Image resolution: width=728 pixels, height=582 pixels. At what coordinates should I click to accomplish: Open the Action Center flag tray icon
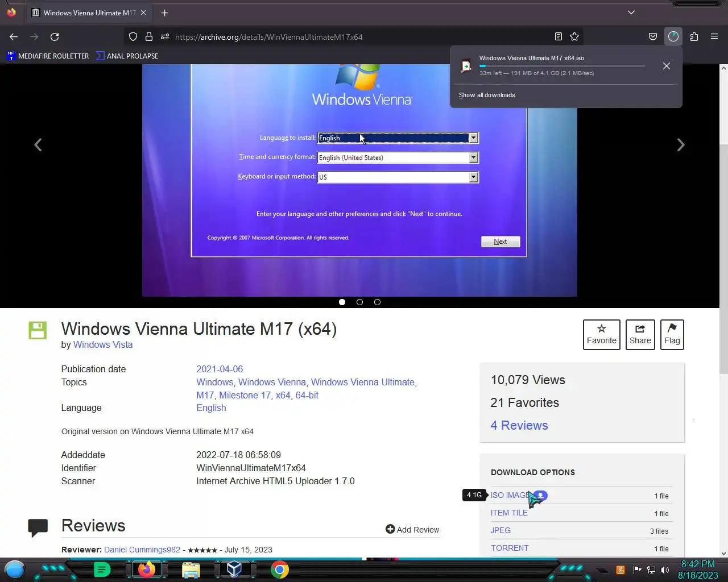[x=637, y=570]
